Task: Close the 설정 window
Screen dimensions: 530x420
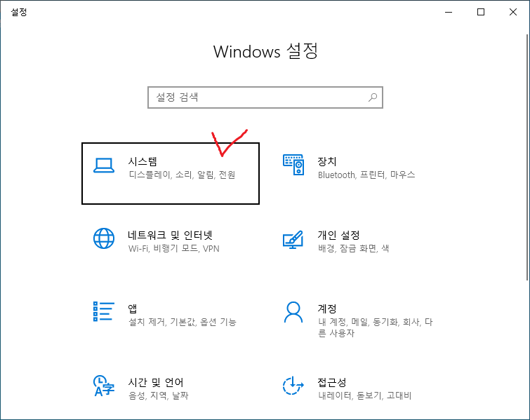Action: point(512,12)
